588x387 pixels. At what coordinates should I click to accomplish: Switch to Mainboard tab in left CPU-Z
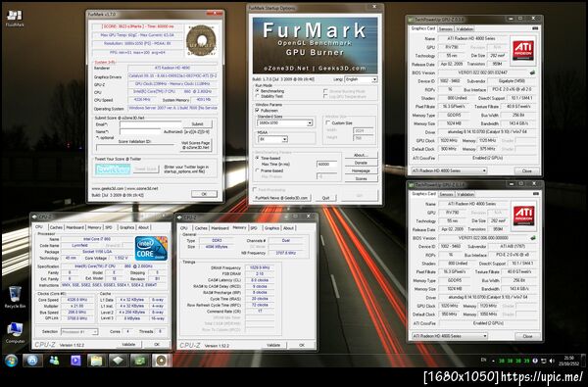coord(75,227)
